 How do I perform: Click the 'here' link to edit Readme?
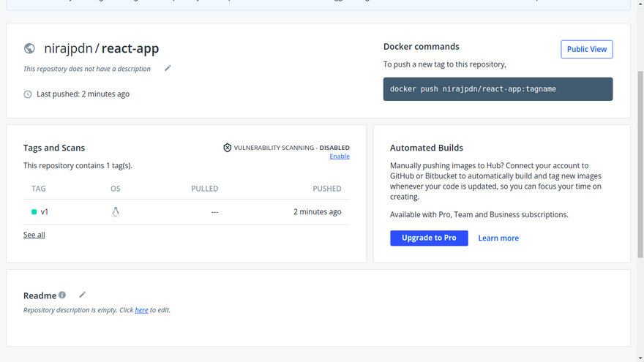tap(141, 310)
